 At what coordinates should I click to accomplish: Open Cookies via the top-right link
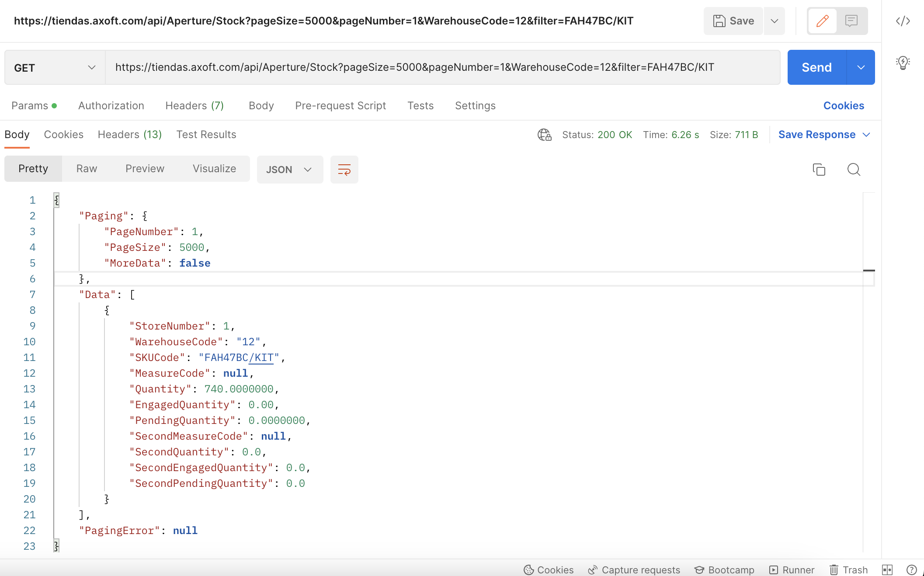click(844, 105)
